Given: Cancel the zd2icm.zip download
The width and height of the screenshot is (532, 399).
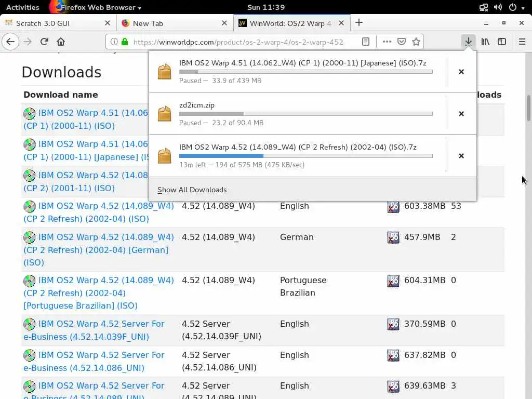Looking at the screenshot, I should click(x=461, y=114).
